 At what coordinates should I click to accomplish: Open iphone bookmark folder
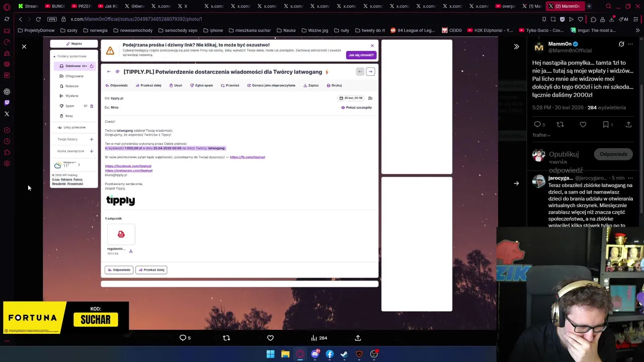tap(212, 30)
